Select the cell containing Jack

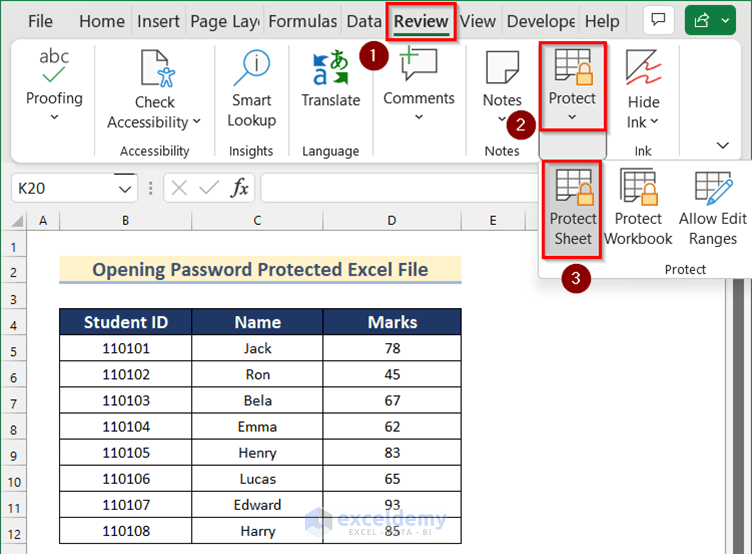pyautogui.click(x=258, y=348)
